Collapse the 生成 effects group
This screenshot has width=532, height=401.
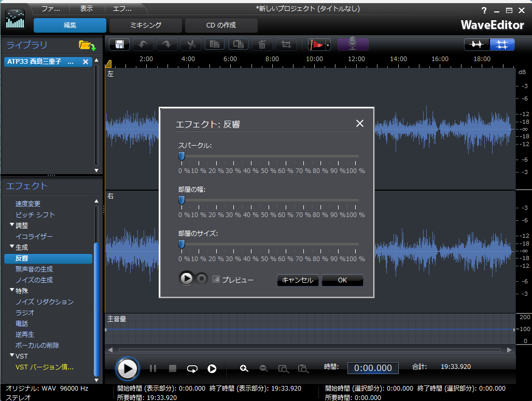click(x=12, y=247)
